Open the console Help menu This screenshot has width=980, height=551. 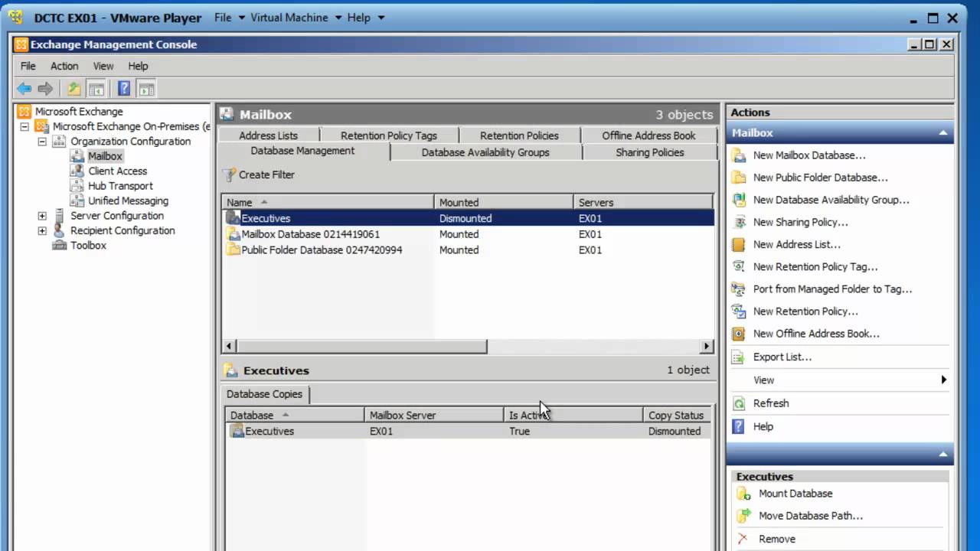click(x=138, y=67)
